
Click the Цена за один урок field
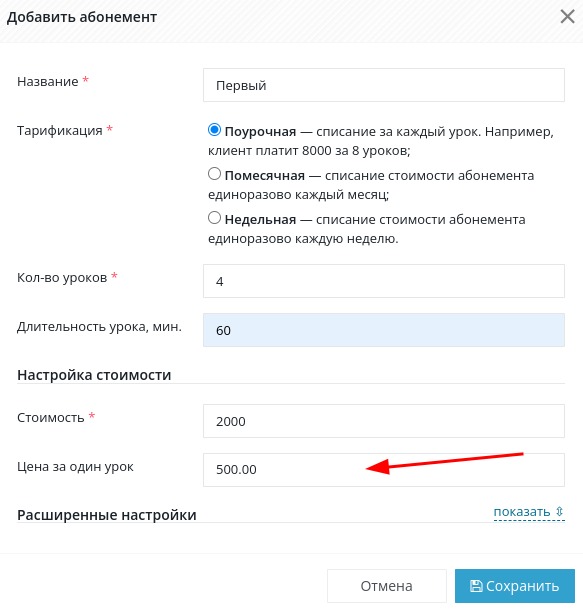pos(384,470)
